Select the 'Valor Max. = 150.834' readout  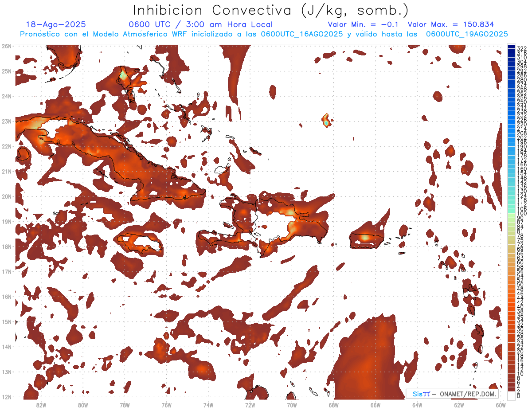click(450, 25)
